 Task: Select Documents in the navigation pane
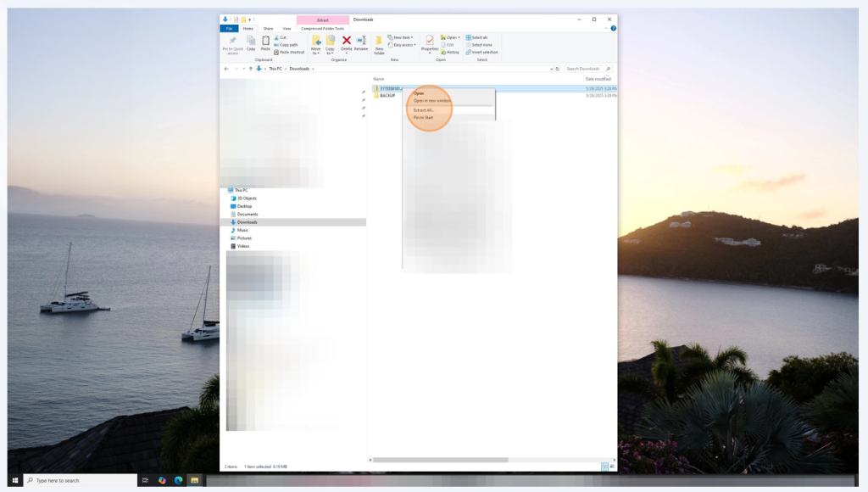tap(248, 215)
